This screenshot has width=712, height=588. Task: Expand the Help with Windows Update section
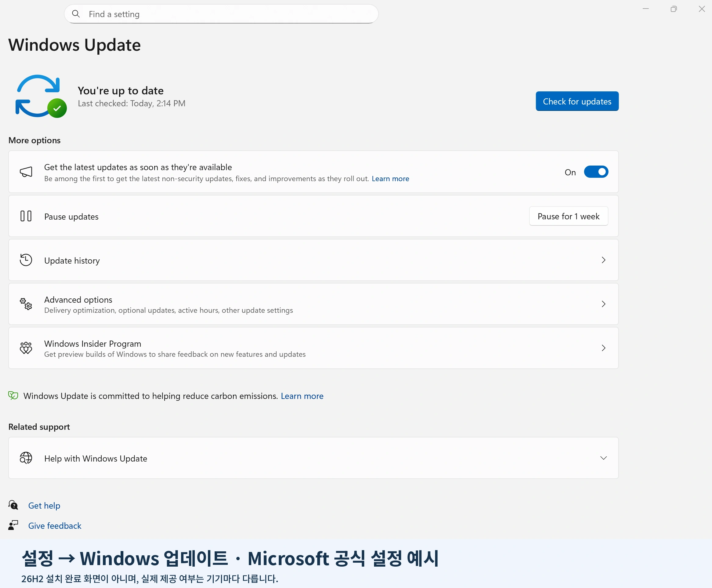[603, 458]
